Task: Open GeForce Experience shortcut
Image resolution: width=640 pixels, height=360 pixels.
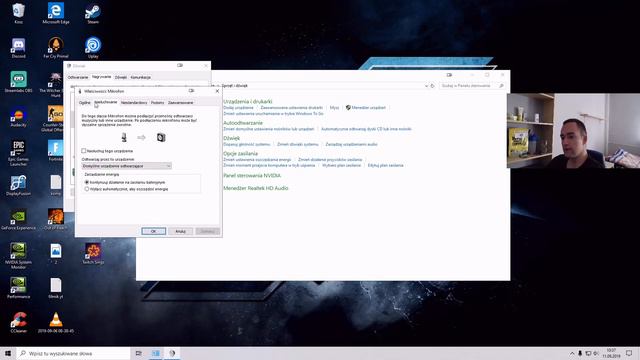Action: (x=18, y=219)
